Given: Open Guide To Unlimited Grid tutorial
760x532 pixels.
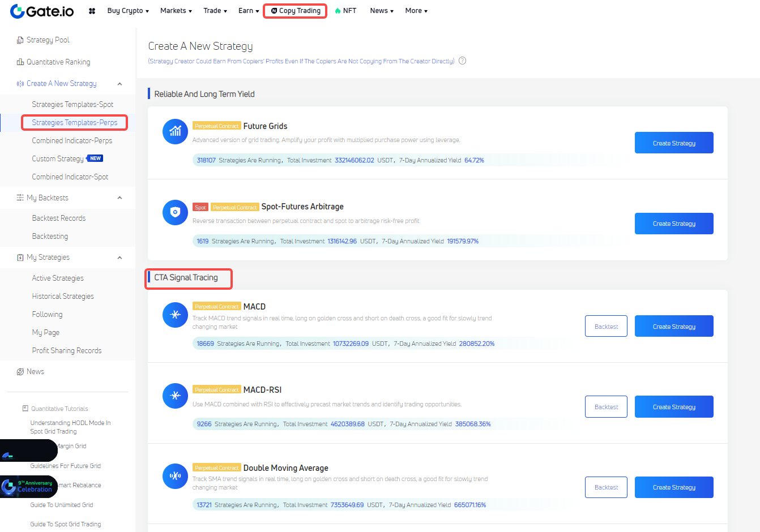Looking at the screenshot, I should (62, 505).
